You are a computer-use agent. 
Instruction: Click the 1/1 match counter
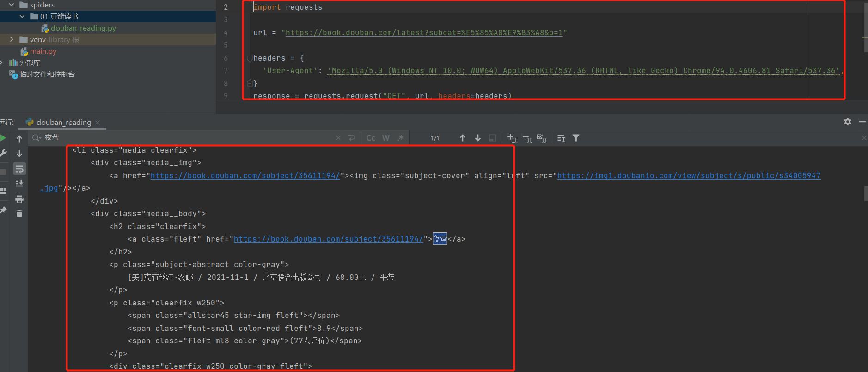[435, 138]
